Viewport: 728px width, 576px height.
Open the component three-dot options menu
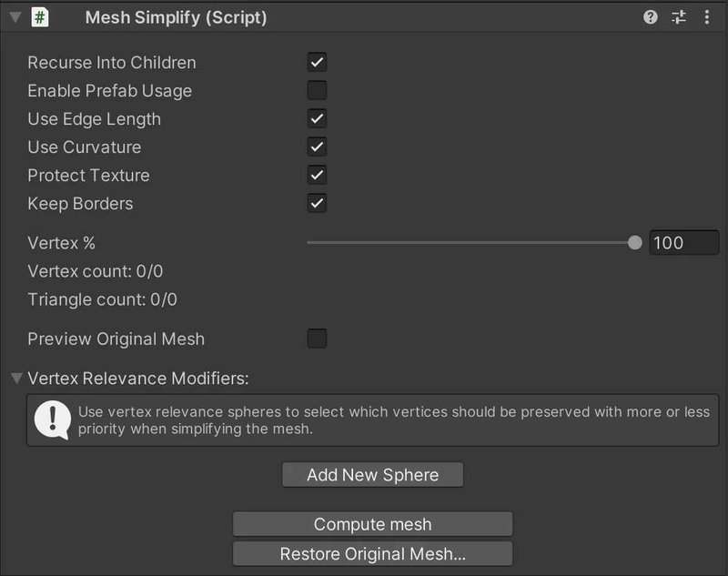(707, 17)
